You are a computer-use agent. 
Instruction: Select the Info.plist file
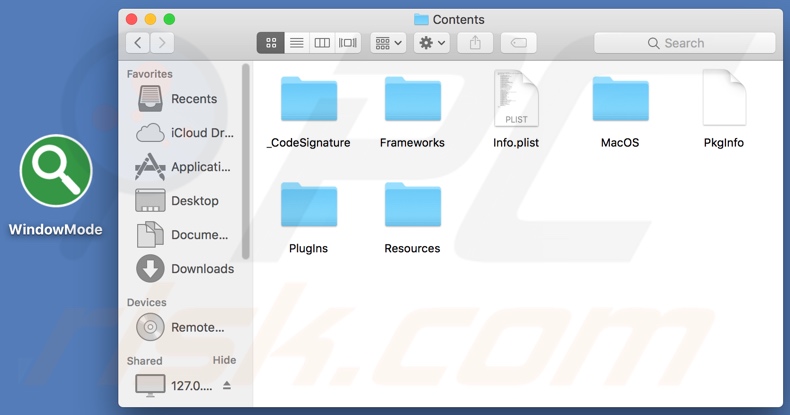pos(516,110)
